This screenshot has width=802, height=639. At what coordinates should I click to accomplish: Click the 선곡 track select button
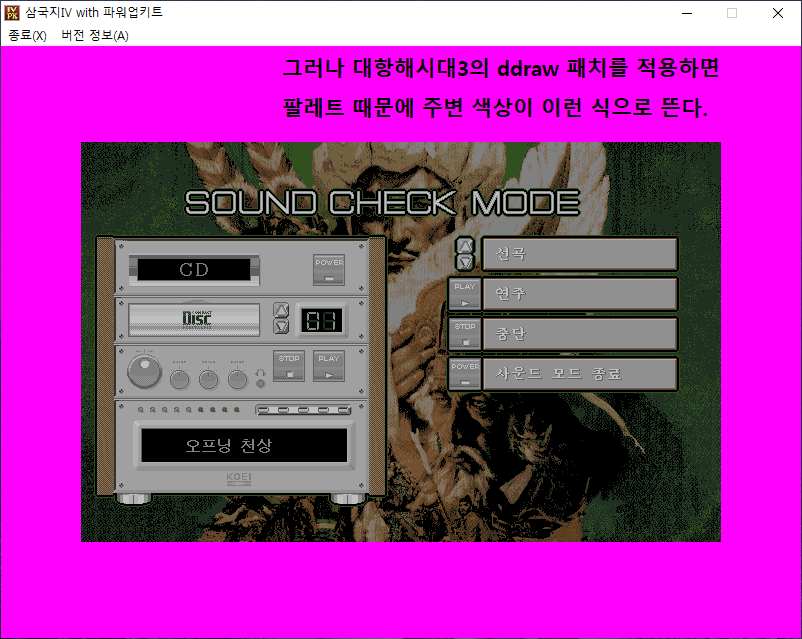click(x=580, y=254)
